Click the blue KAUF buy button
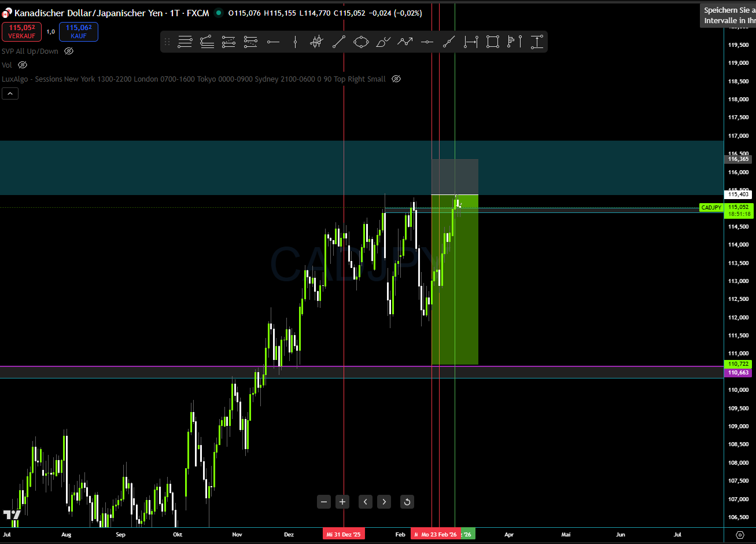 pyautogui.click(x=78, y=32)
